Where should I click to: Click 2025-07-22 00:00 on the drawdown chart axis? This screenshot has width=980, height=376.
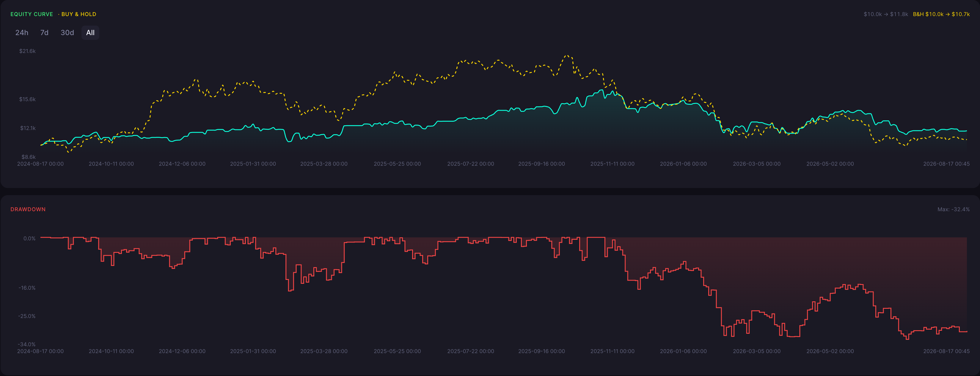tap(471, 351)
